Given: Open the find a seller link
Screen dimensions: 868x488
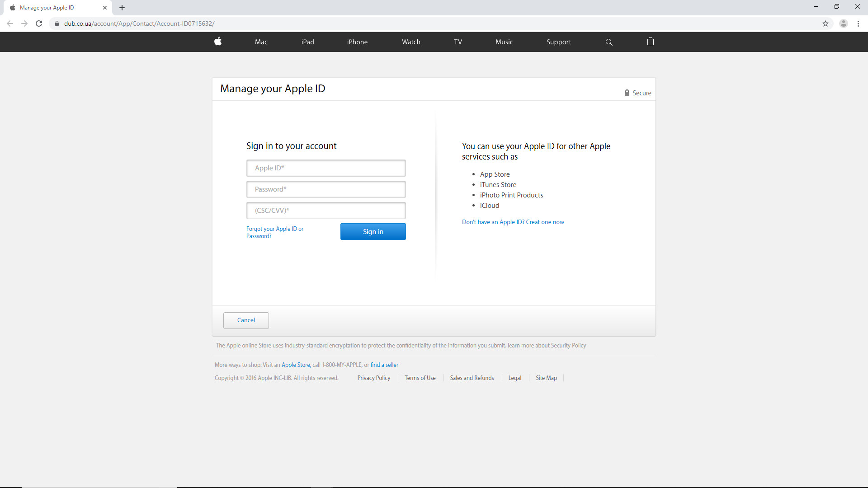Looking at the screenshot, I should 384,365.
